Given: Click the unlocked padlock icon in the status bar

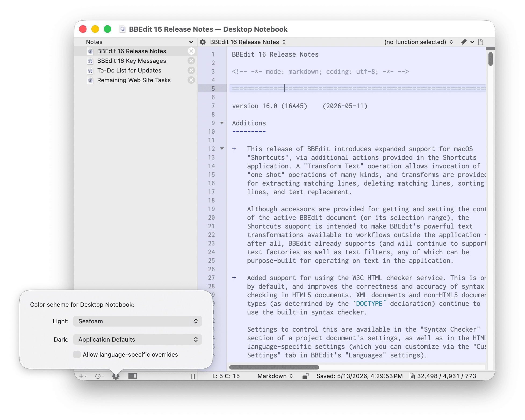Looking at the screenshot, I should tap(305, 376).
